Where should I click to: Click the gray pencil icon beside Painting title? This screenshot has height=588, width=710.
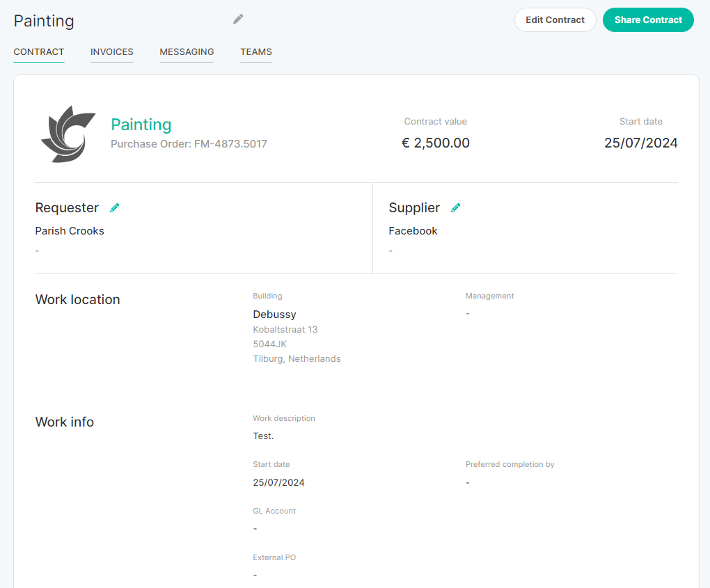238,19
